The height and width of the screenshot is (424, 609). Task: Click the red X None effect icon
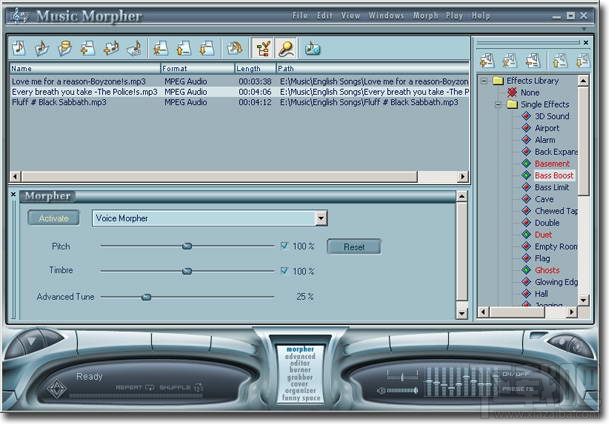pos(512,92)
